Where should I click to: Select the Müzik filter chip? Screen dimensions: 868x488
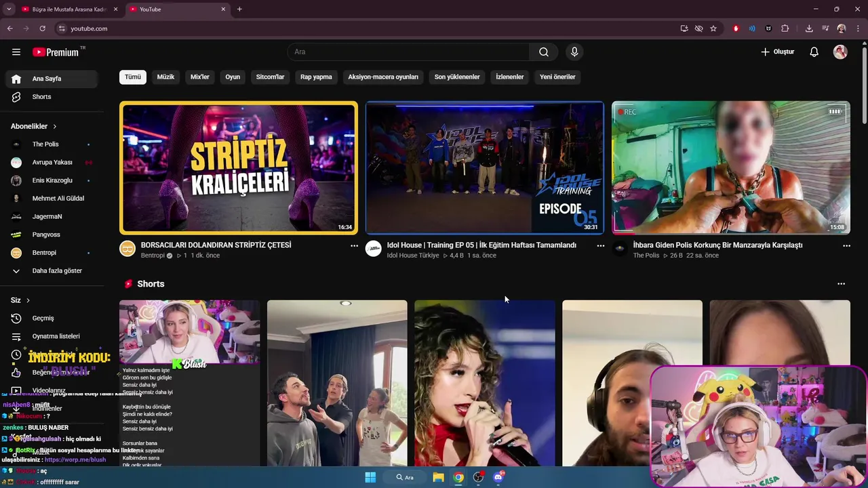(166, 77)
